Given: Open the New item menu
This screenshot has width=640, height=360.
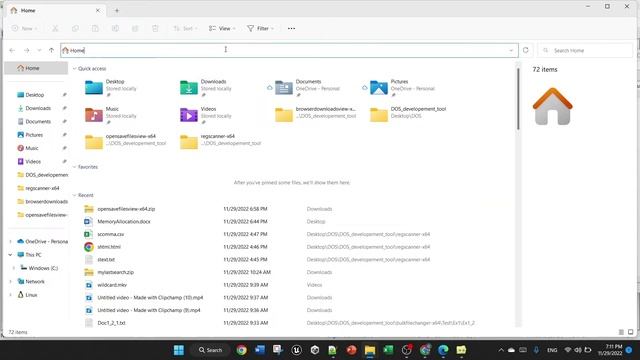Looking at the screenshot, I should 24,29.
